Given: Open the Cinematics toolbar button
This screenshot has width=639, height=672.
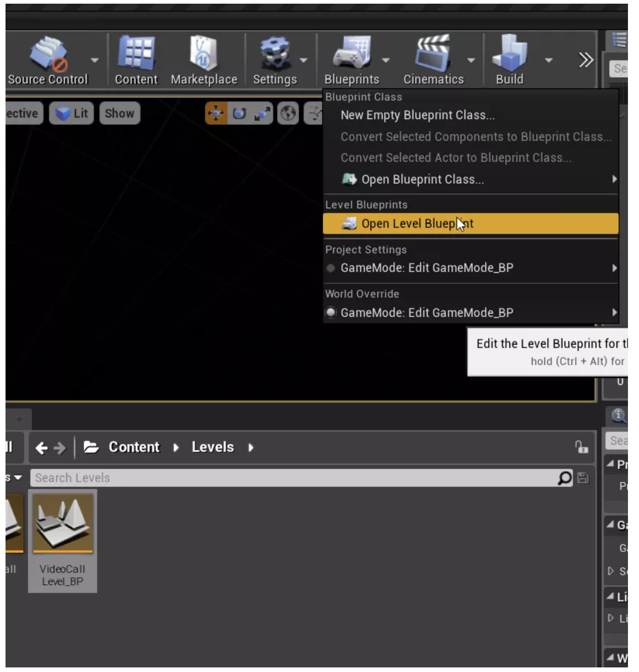Looking at the screenshot, I should [x=434, y=60].
